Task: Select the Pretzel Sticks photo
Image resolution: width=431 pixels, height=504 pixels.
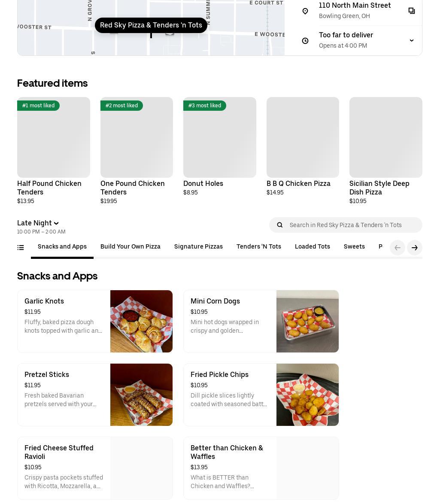Action: 141,395
